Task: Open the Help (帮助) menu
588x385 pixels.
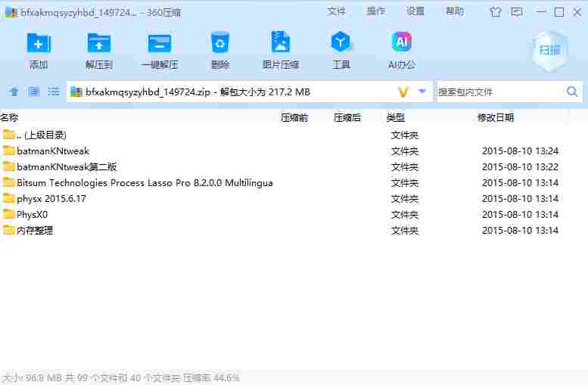Action: (x=455, y=11)
